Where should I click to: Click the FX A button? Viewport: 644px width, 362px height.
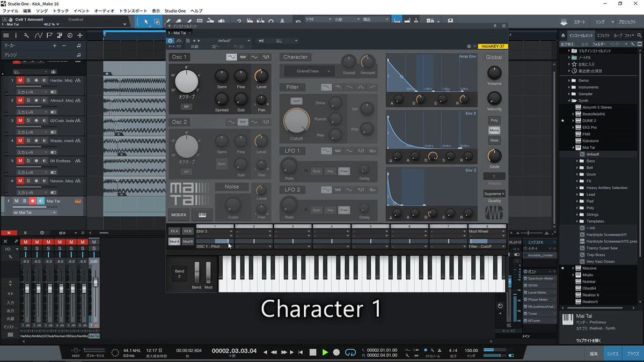point(174,231)
